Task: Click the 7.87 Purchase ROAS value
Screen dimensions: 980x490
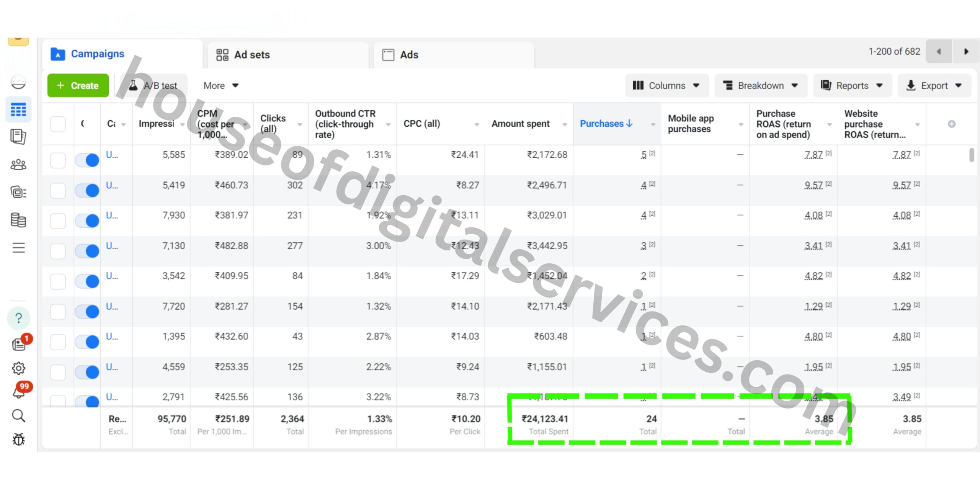Action: coord(813,155)
